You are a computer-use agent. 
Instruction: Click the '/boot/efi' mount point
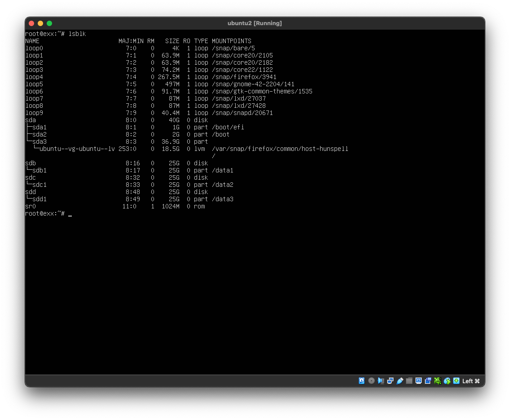pos(228,127)
